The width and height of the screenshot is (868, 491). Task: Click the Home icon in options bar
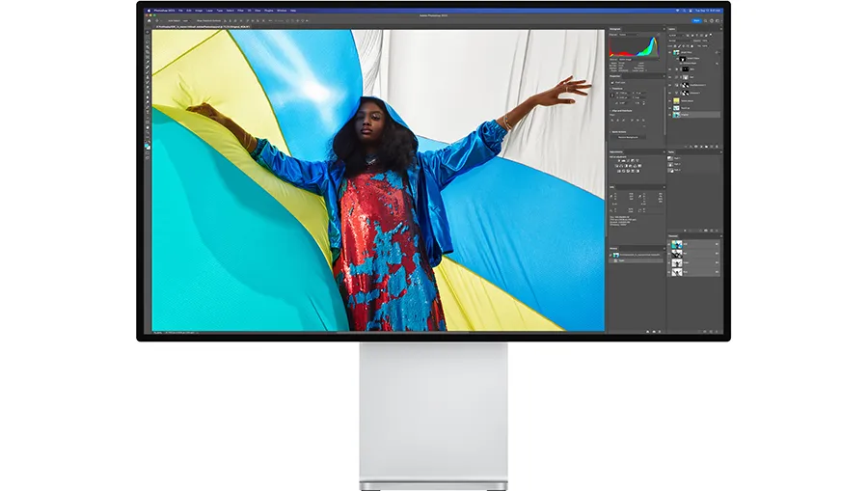149,19
